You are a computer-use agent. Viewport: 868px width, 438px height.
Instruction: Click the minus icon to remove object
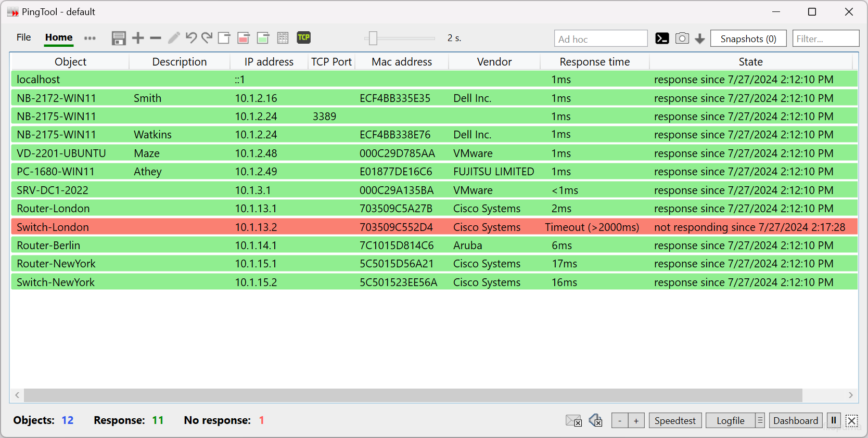pos(155,38)
